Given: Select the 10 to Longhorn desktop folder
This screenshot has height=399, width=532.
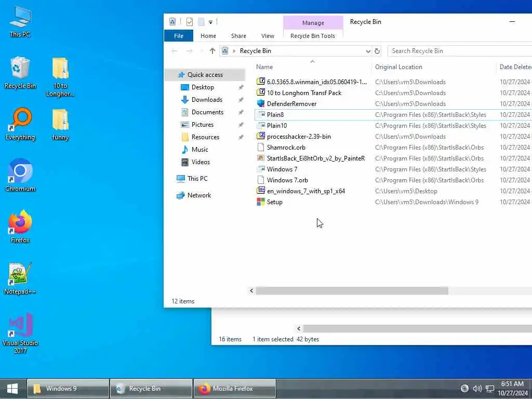Looking at the screenshot, I should [60, 77].
